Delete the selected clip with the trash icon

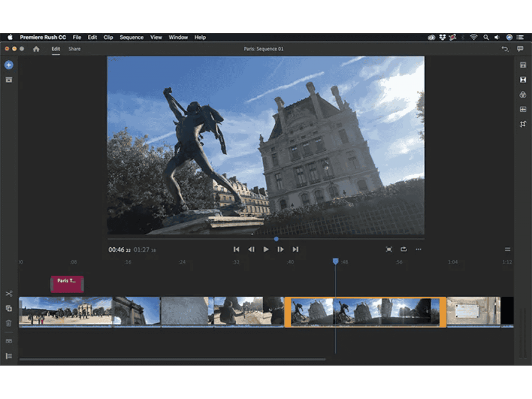pyautogui.click(x=9, y=323)
